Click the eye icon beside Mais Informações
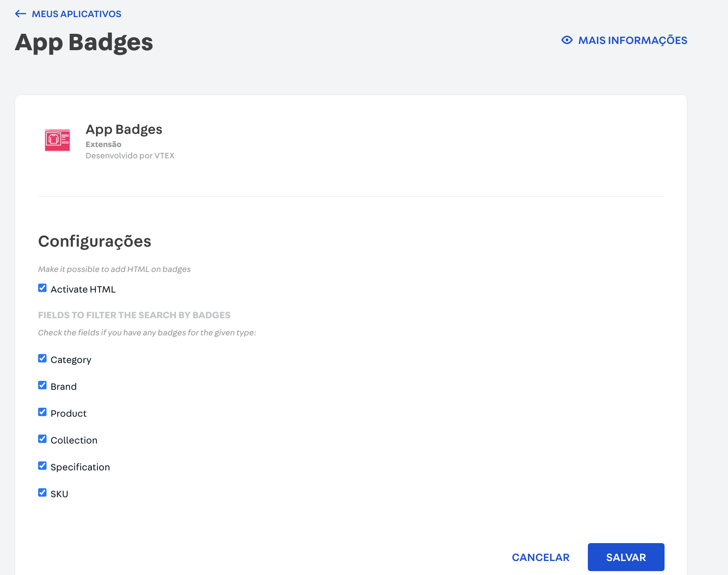 tap(567, 40)
